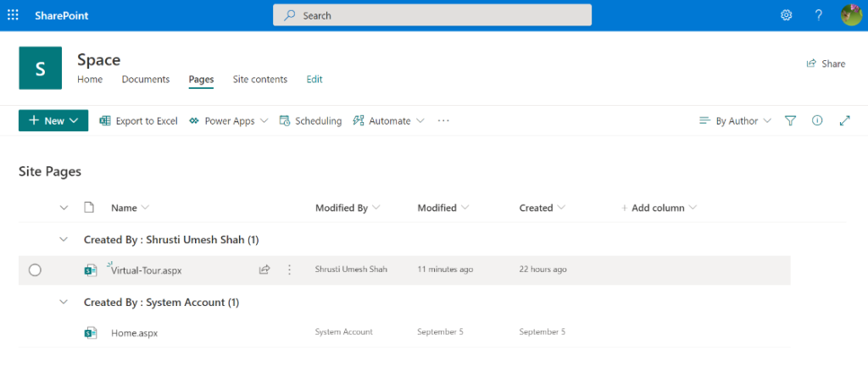Go to the Documents nav link
This screenshot has width=868, height=384.
(x=146, y=79)
